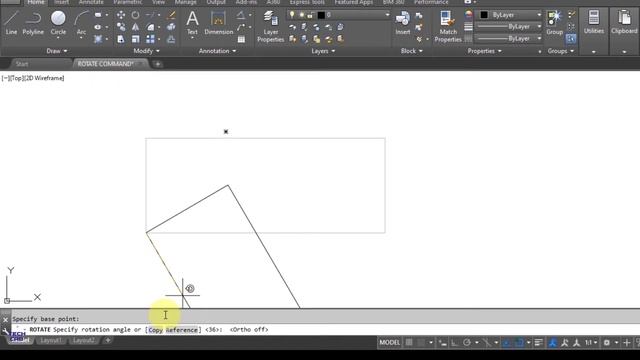
Task: Expand the Annotation panel
Action: point(217,51)
